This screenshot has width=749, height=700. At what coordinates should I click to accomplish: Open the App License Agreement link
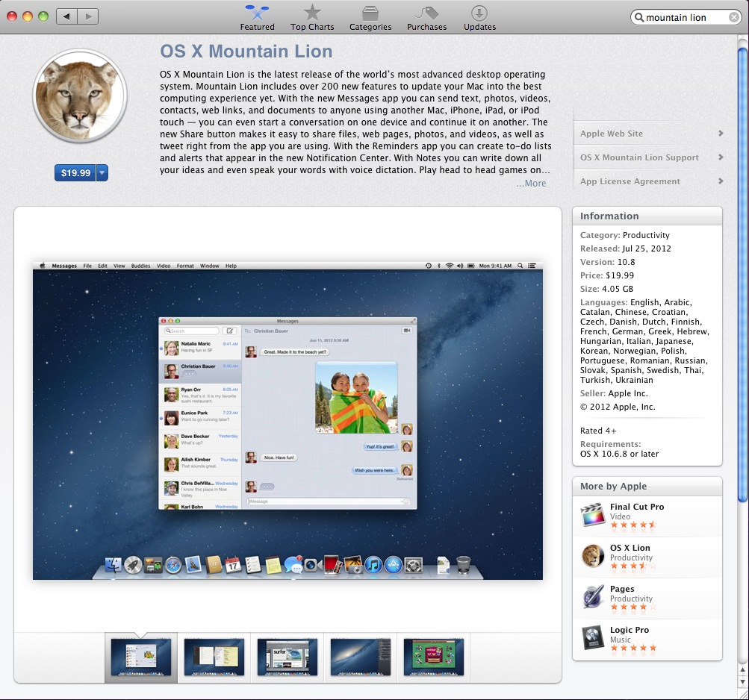point(630,181)
